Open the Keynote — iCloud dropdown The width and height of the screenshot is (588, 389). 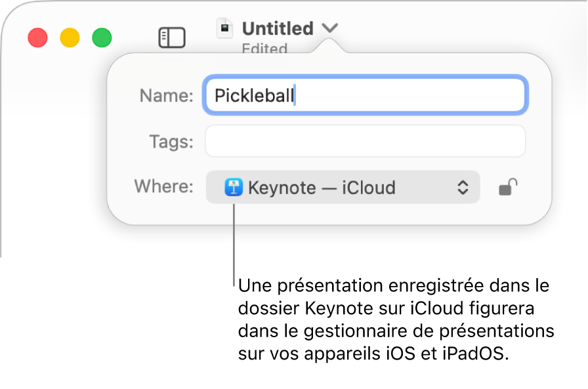point(341,188)
